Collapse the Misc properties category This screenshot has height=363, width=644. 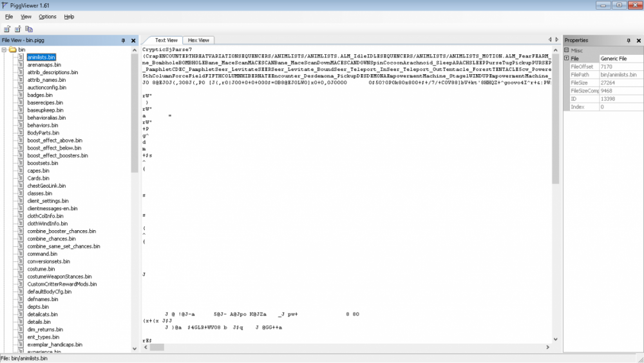click(x=567, y=50)
